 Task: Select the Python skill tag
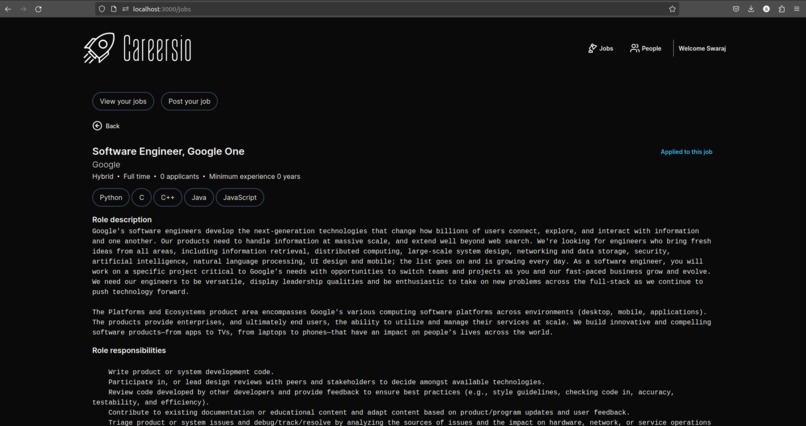[x=111, y=197]
